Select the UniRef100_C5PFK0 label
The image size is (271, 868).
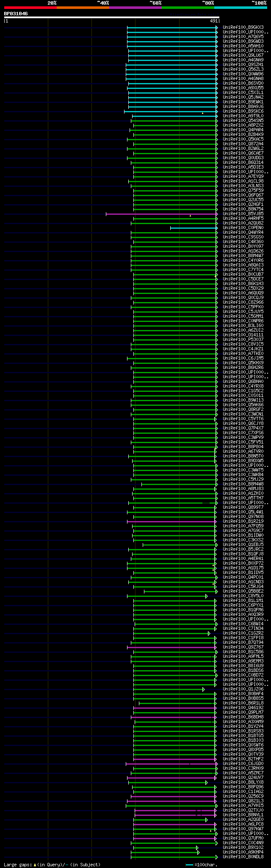(x=243, y=307)
